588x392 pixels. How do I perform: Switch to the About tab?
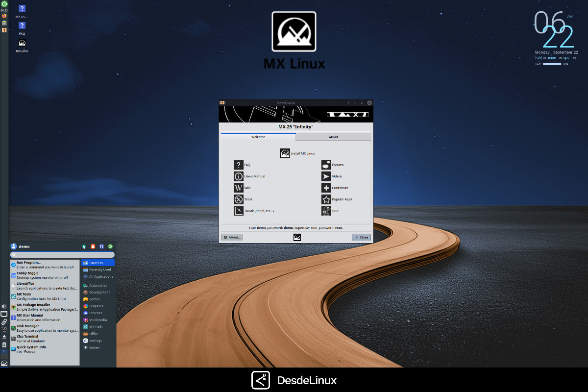[x=333, y=137]
